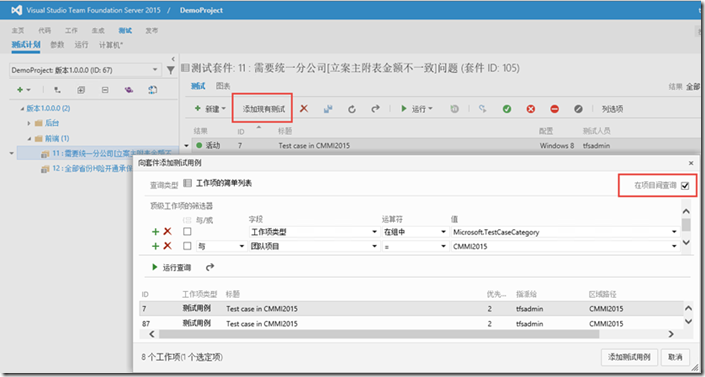Switch to the 工作 hub menu

71,31
